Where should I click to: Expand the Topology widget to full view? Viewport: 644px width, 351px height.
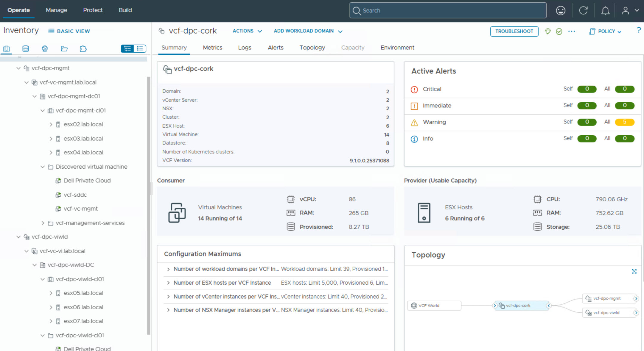tap(634, 271)
